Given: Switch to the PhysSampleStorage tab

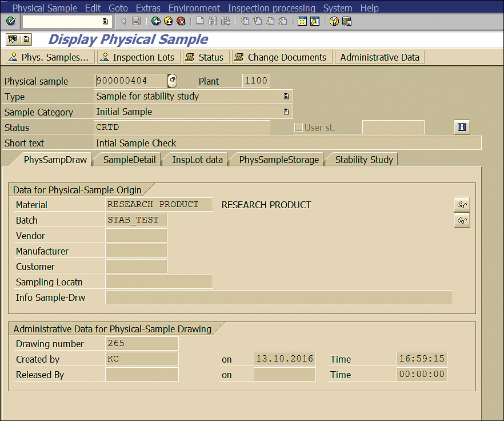Looking at the screenshot, I should tap(279, 160).
